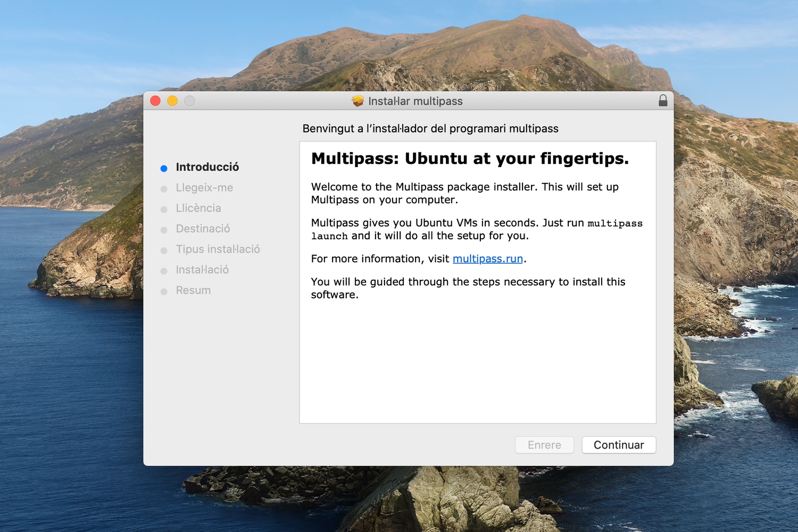Select the Instal·lació step
Viewport: 798px width, 532px height.
coord(202,270)
